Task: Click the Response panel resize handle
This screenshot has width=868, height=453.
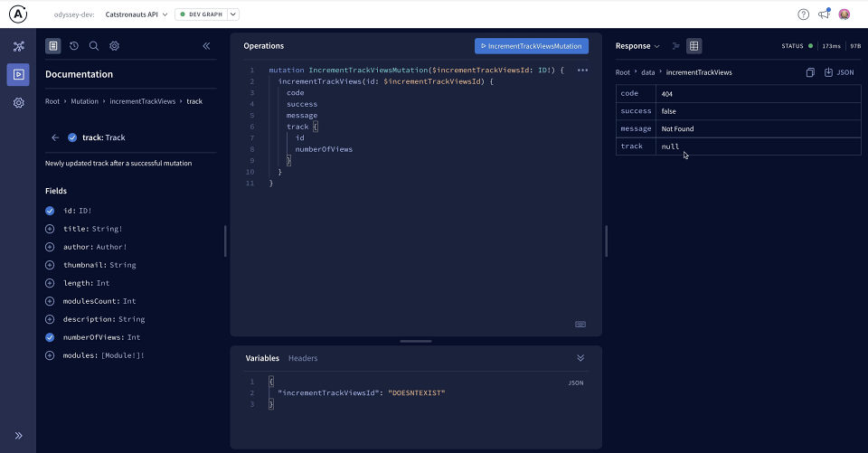Action: (606, 241)
